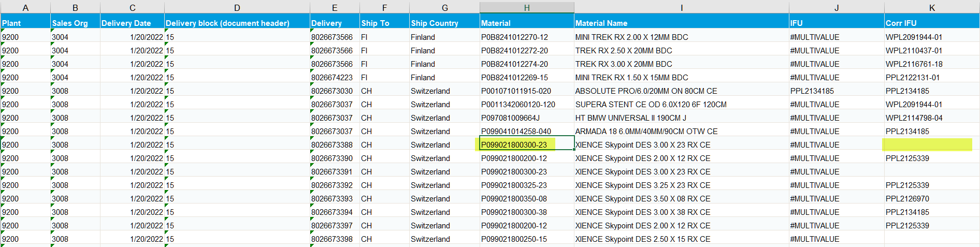Click column D header

(237, 8)
